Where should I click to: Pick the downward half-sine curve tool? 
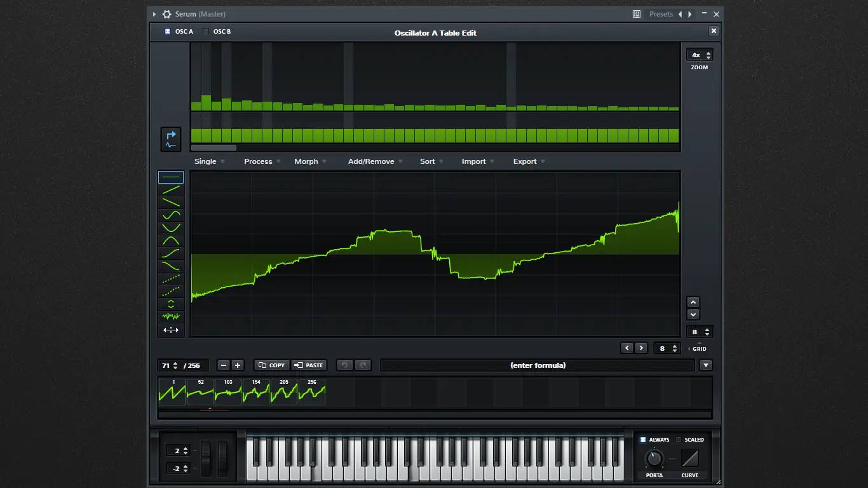pos(170,227)
